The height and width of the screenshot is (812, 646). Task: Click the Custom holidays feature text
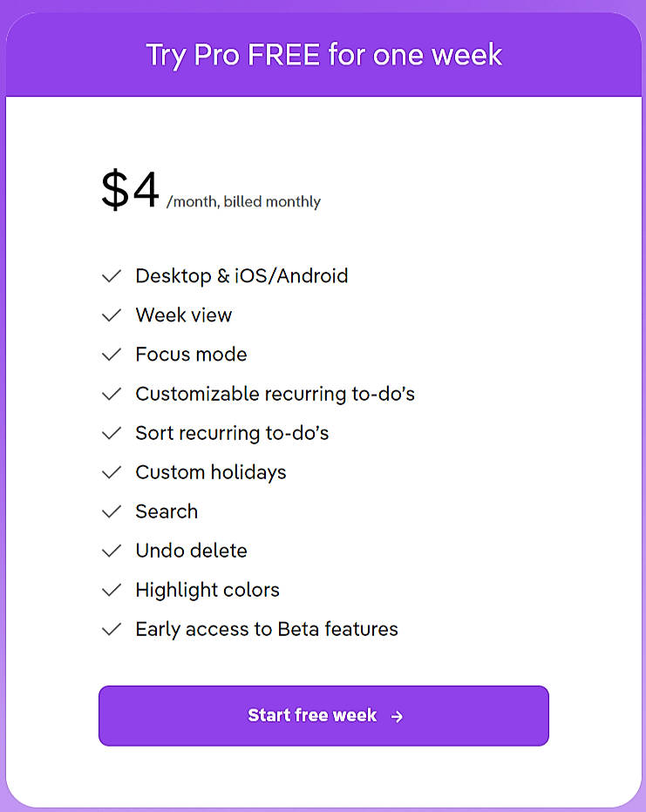click(x=210, y=472)
